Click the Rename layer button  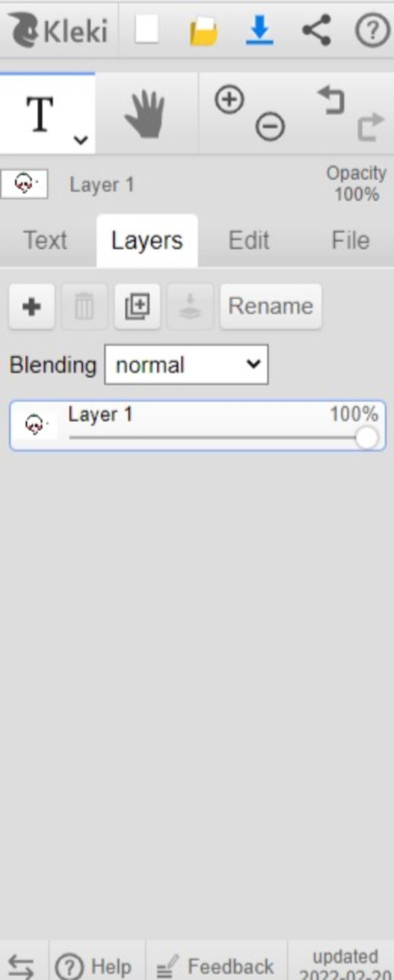click(270, 306)
